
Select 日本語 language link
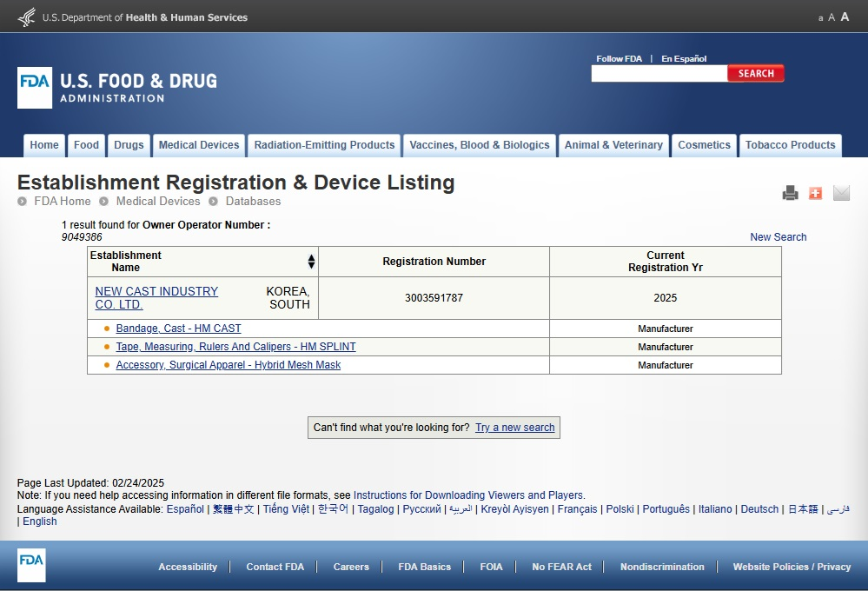[803, 509]
